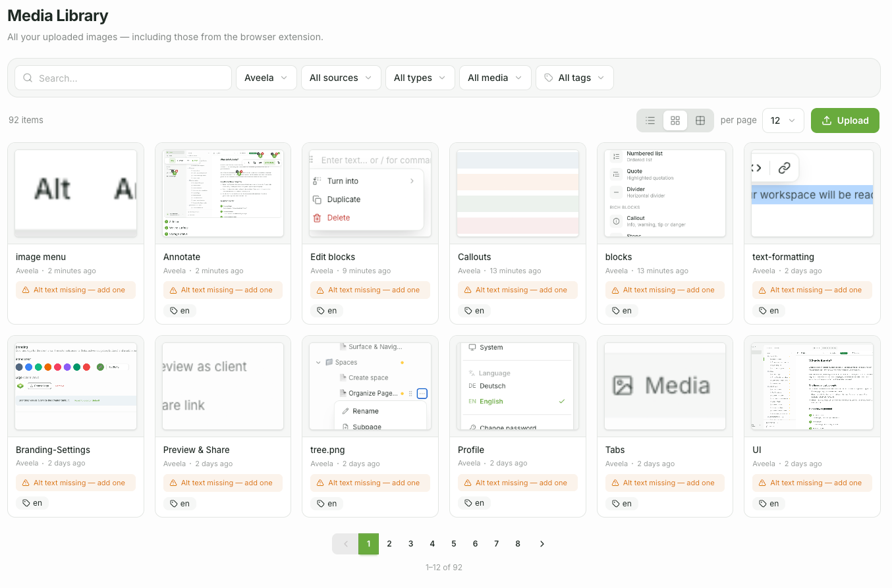The width and height of the screenshot is (892, 588).
Task: Open the All tags filter dropdown
Action: 574,78
